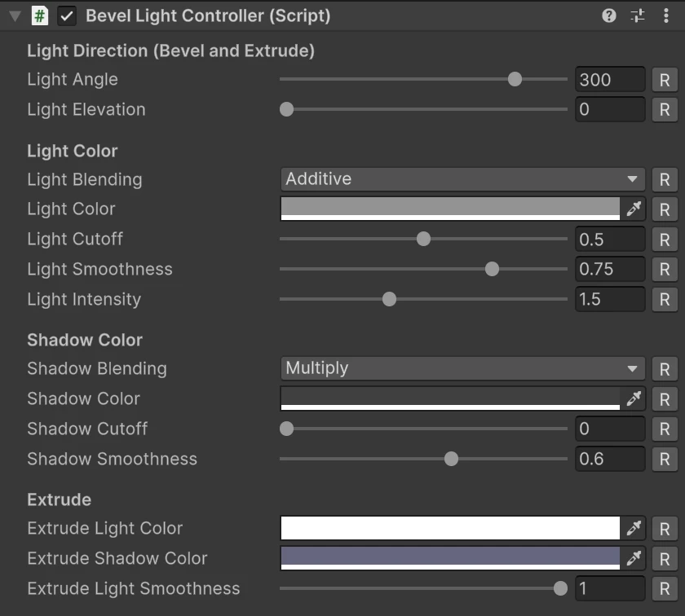Reset Light Smoothness with its R button
This screenshot has height=616, width=685.
click(665, 270)
